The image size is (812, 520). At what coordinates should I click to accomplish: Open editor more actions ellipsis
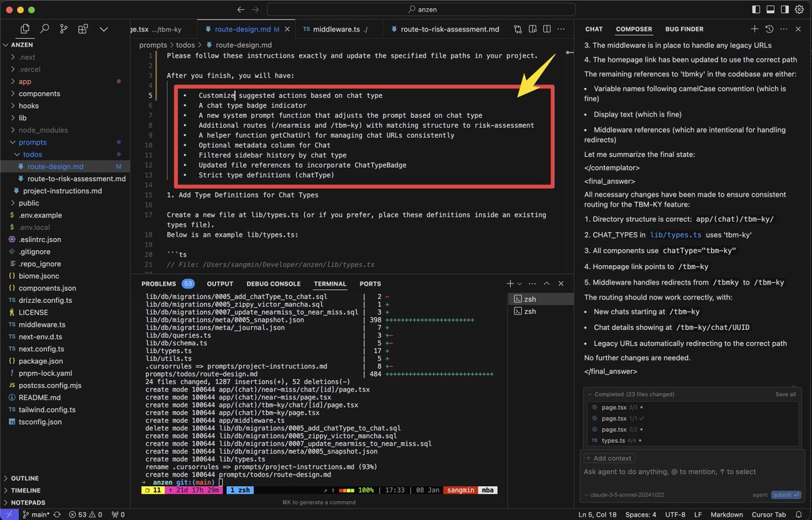[562, 29]
